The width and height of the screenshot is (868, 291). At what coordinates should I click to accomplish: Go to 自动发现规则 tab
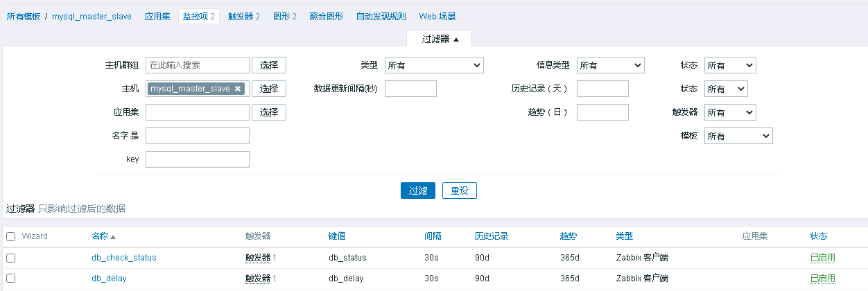click(381, 16)
